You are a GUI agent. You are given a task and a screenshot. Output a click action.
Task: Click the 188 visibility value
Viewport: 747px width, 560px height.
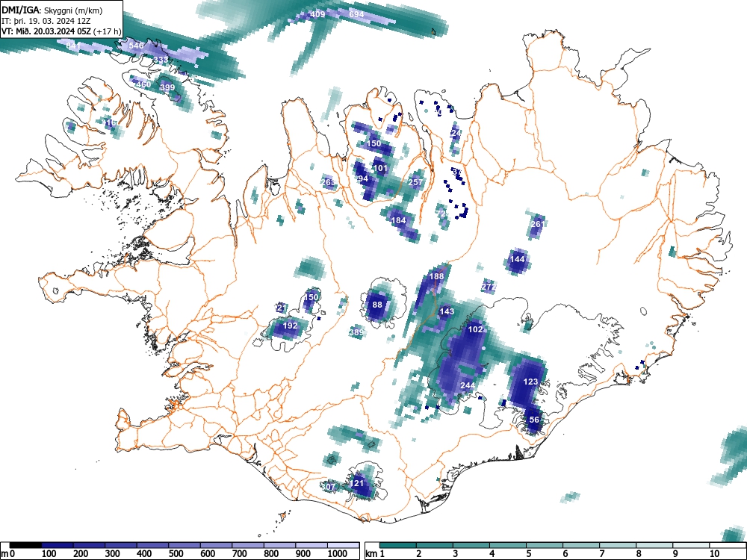tap(436, 276)
